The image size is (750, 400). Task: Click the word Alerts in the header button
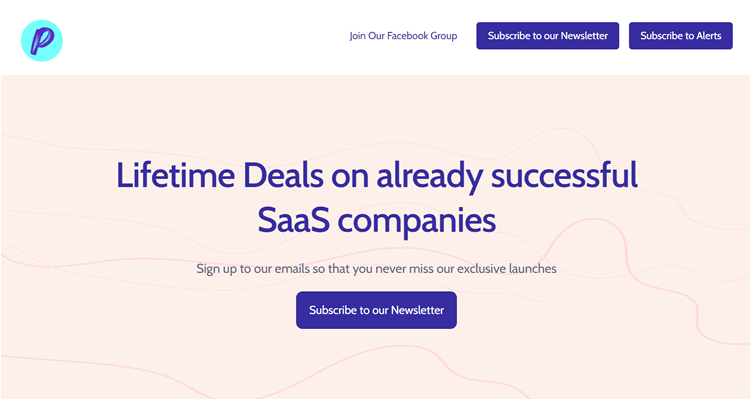tap(708, 36)
